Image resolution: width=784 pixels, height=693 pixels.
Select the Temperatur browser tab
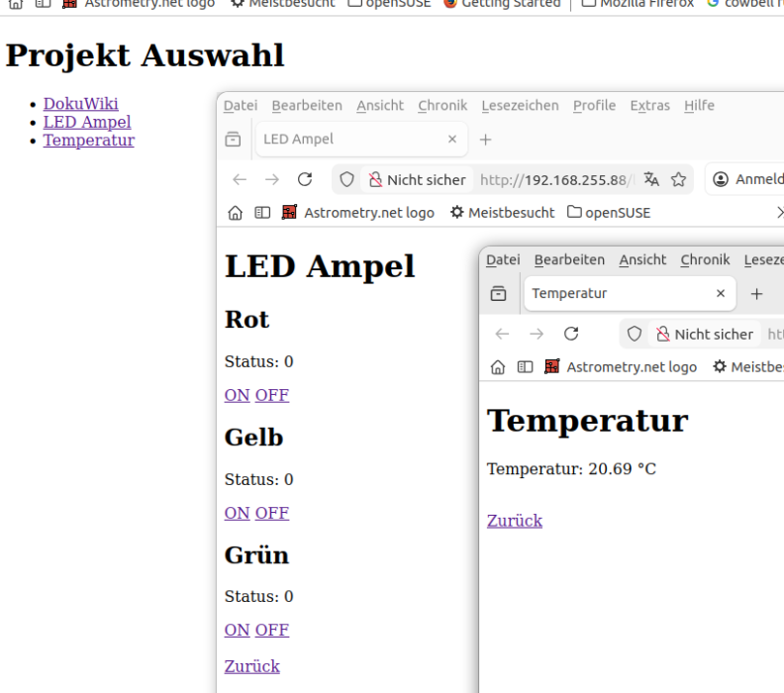point(630,293)
